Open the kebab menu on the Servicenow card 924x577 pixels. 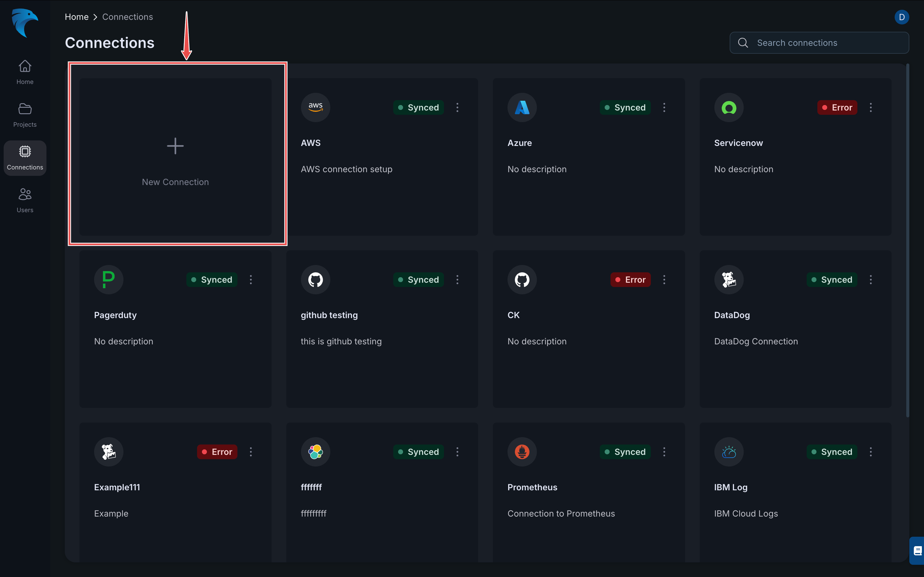[x=871, y=107]
